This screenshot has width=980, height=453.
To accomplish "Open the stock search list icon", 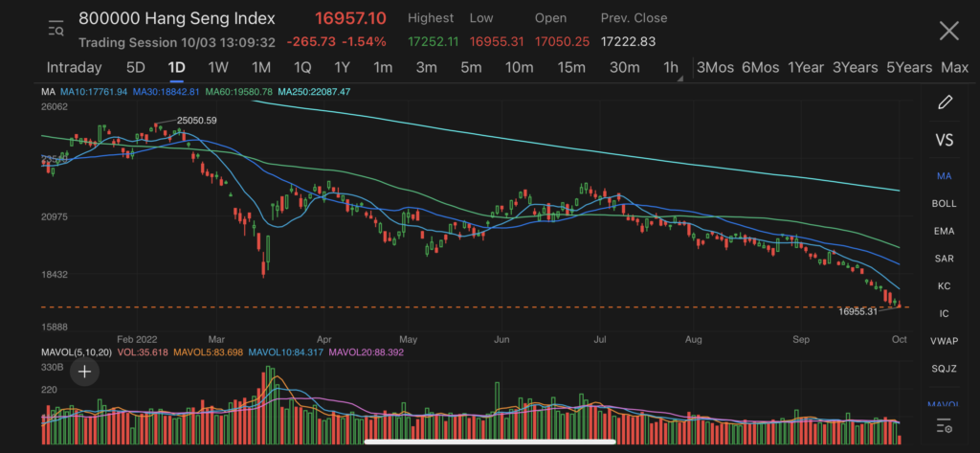I will 56,28.
